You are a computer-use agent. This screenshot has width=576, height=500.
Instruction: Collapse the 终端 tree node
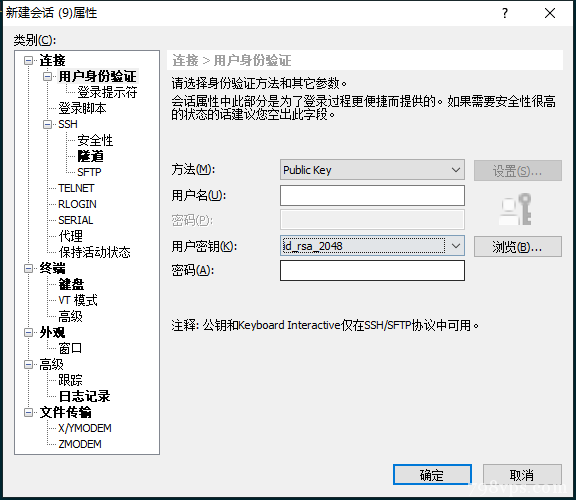click(x=28, y=269)
